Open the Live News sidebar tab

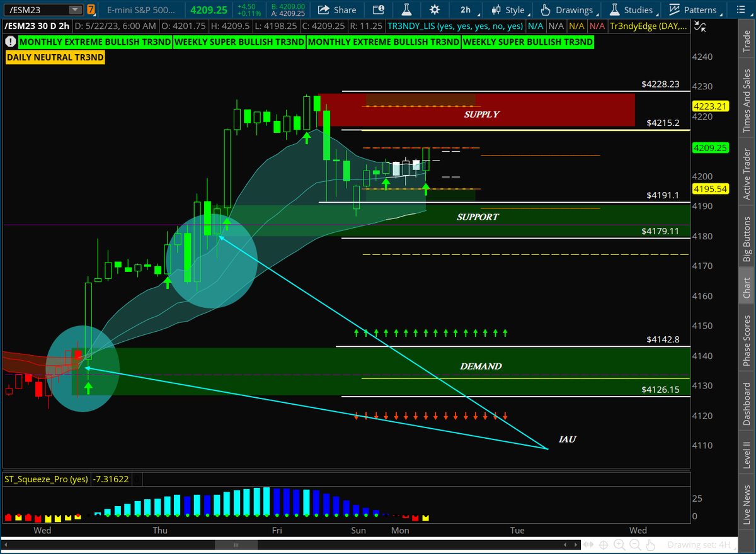click(747, 505)
